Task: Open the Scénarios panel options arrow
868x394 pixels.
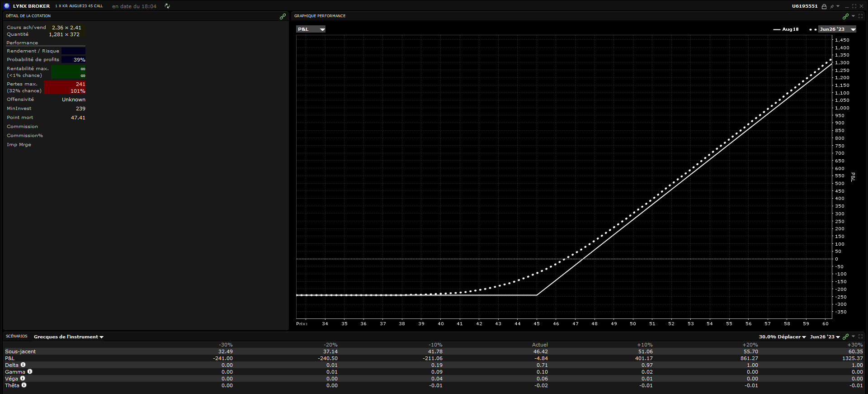Action: click(853, 336)
